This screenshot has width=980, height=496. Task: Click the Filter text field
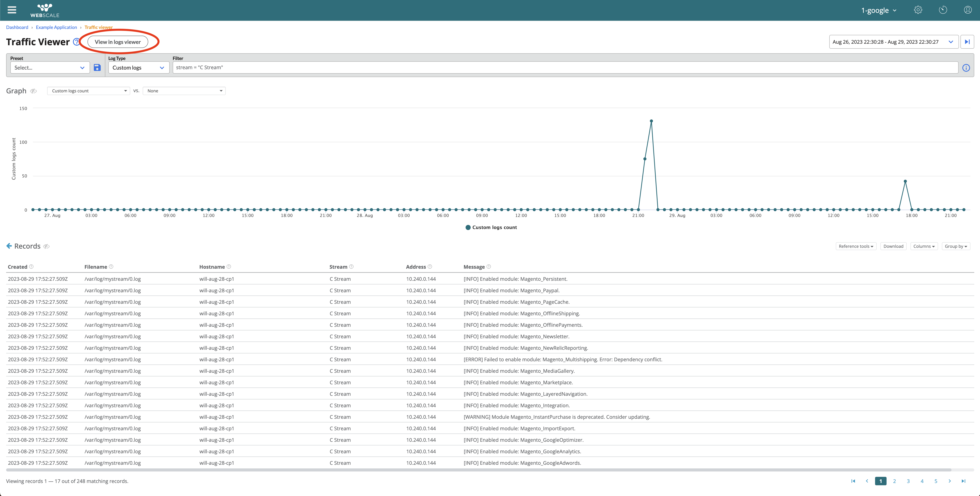tap(565, 68)
